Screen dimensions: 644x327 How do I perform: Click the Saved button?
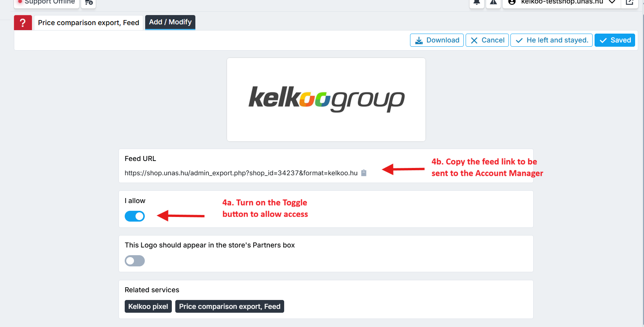pos(615,40)
